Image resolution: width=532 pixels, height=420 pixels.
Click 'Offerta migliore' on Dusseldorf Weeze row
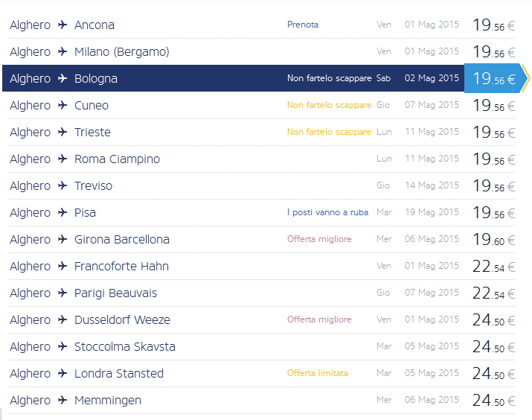[319, 319]
